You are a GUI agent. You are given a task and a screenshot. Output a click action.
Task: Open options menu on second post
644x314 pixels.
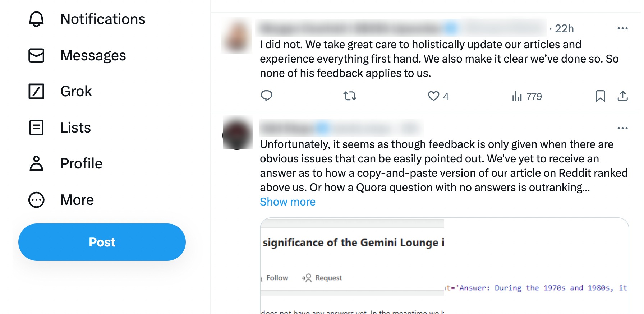(622, 128)
